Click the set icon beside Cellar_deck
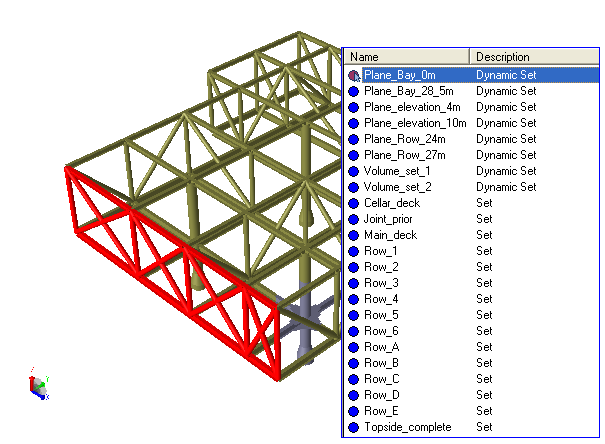Viewport: 605px width, 444px height. [353, 203]
